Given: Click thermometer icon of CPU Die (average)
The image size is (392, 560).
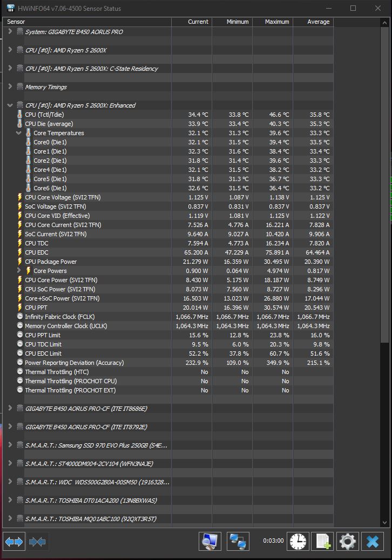Looking at the screenshot, I should 19,124.
